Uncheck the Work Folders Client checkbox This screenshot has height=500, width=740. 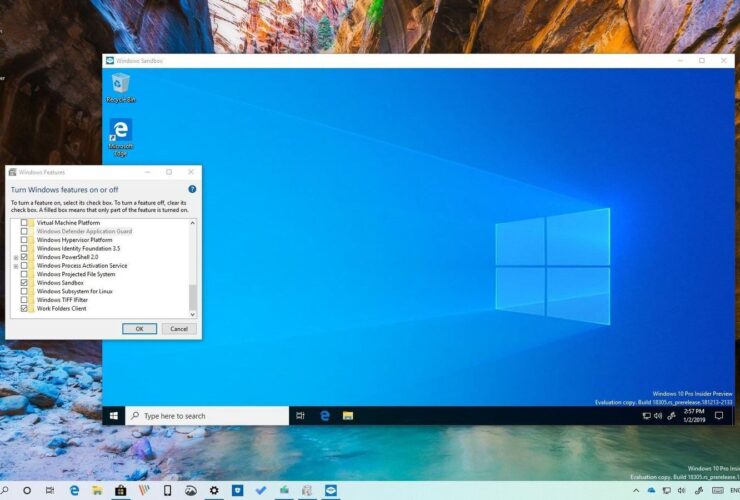[24, 308]
